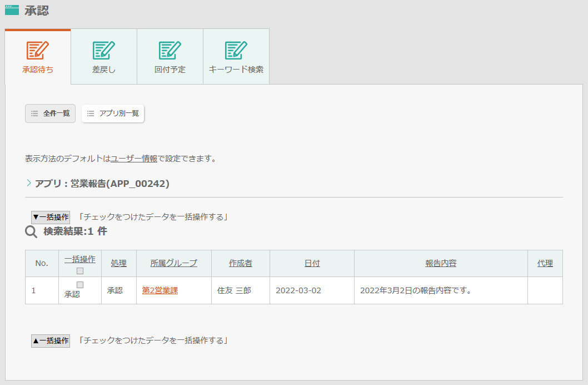
Task: Click the 検索結果:1 件 text
Action: pos(76,231)
